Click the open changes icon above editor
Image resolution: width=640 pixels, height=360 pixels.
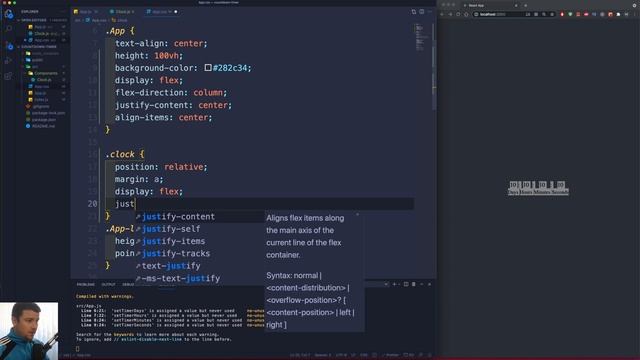tap(413, 12)
